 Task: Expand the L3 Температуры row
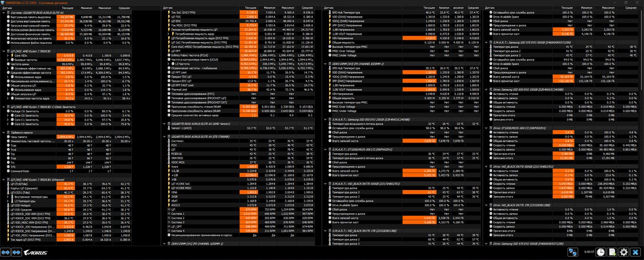[x=8, y=201]
